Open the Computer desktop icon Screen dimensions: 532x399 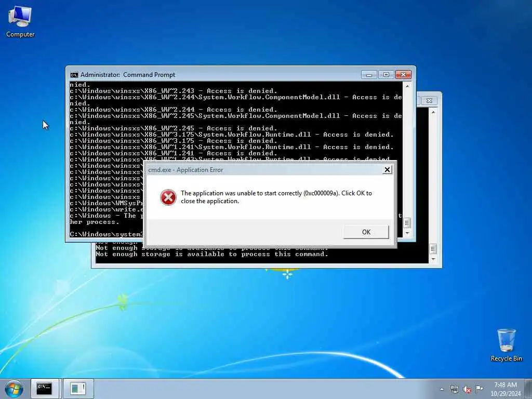pos(20,22)
